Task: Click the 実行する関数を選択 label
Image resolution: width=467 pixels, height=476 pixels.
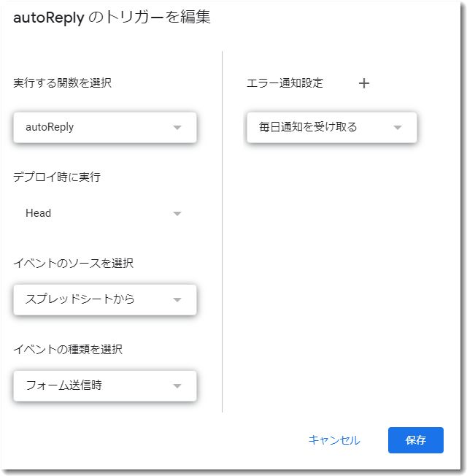Action: (62, 83)
